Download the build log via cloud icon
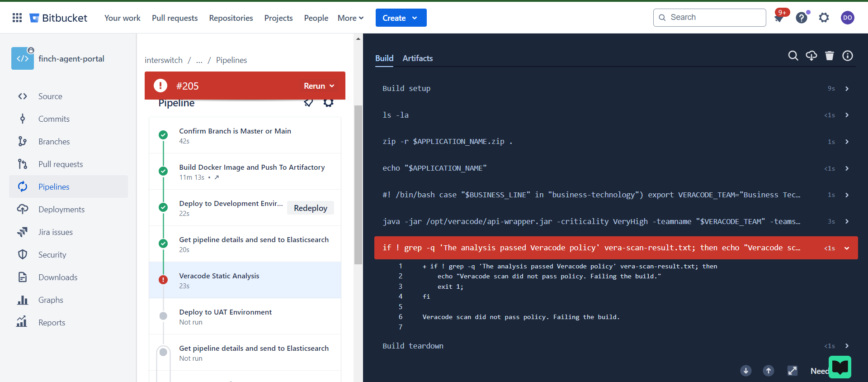This screenshot has height=382, width=868. pos(811,56)
